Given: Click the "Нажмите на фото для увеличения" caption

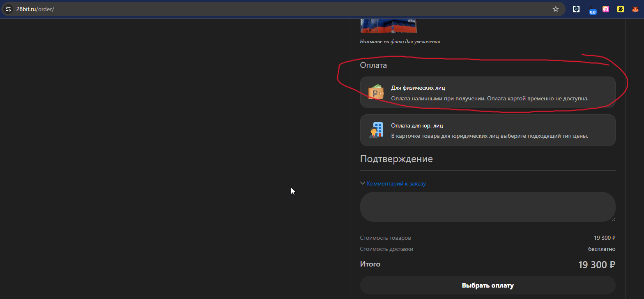Looking at the screenshot, I should pyautogui.click(x=400, y=42).
